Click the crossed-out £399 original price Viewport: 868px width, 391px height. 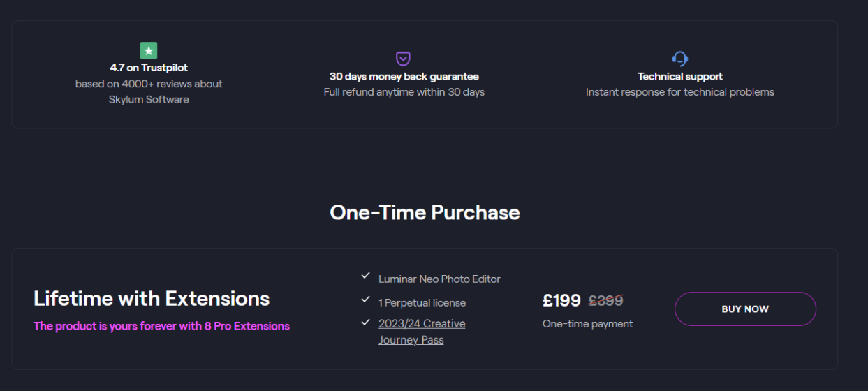coord(605,300)
